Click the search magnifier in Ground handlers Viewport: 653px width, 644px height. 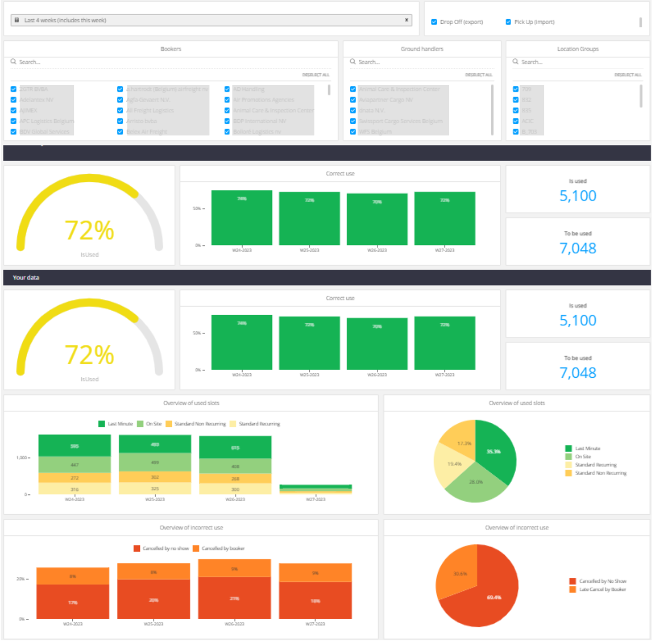[353, 62]
